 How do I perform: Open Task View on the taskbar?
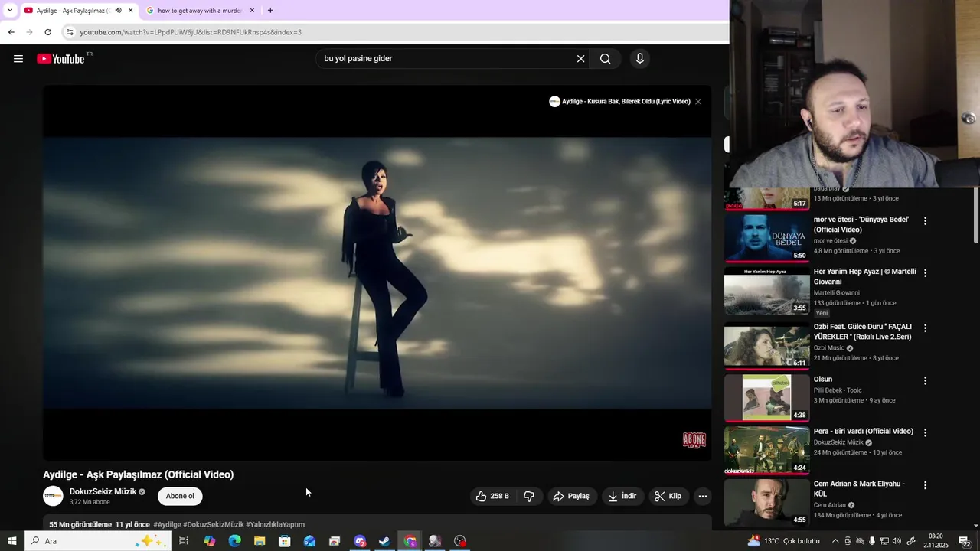tap(184, 541)
